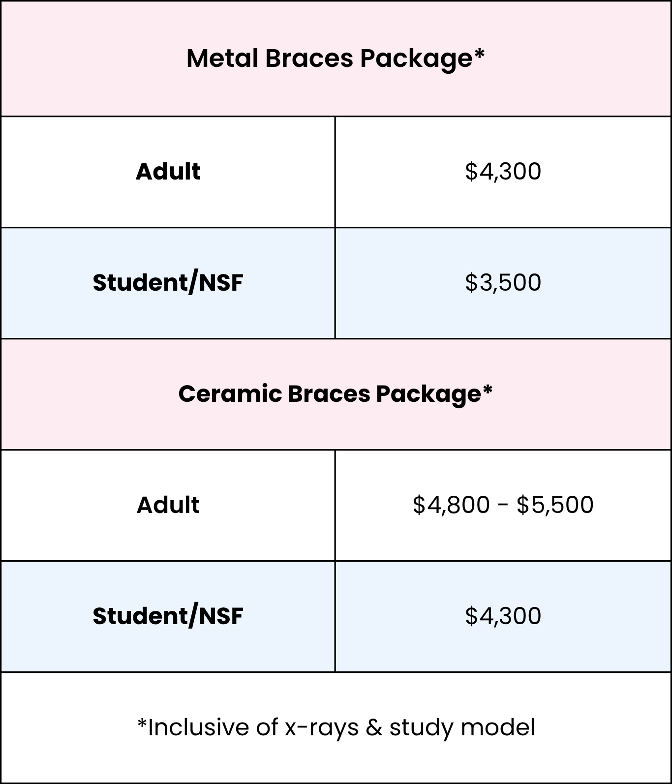Click the Ceramic Braces Package heading
Screen dimensions: 672x784
(x=330, y=394)
